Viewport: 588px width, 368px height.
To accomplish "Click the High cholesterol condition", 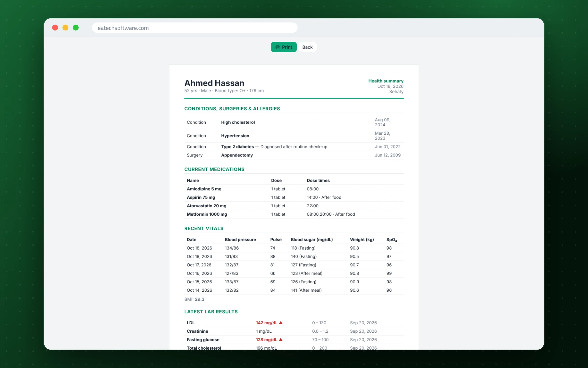I will [238, 122].
